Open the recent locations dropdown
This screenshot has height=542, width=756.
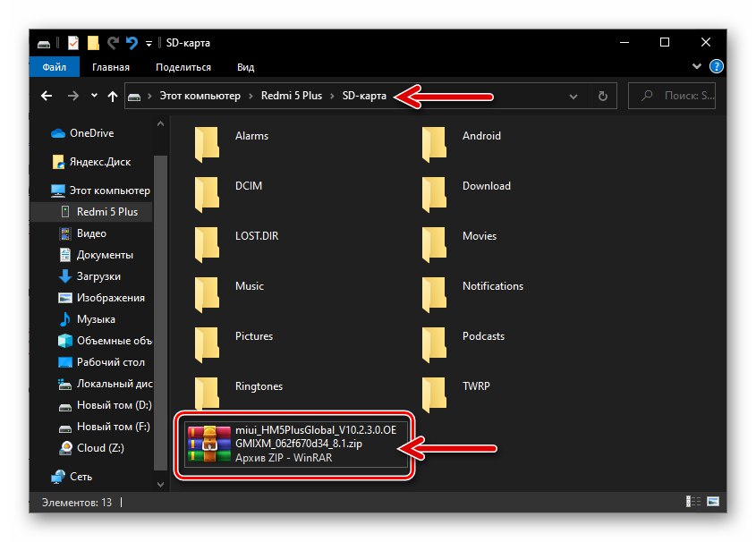pos(94,96)
